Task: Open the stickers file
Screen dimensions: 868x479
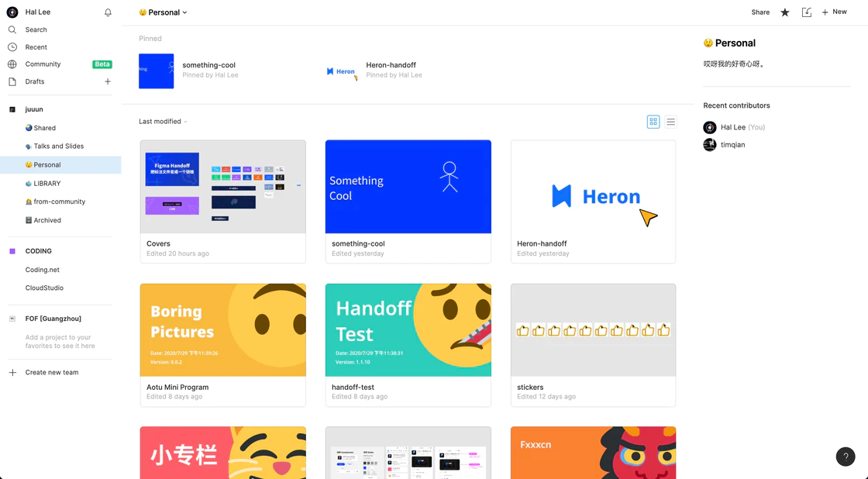Action: coord(593,345)
